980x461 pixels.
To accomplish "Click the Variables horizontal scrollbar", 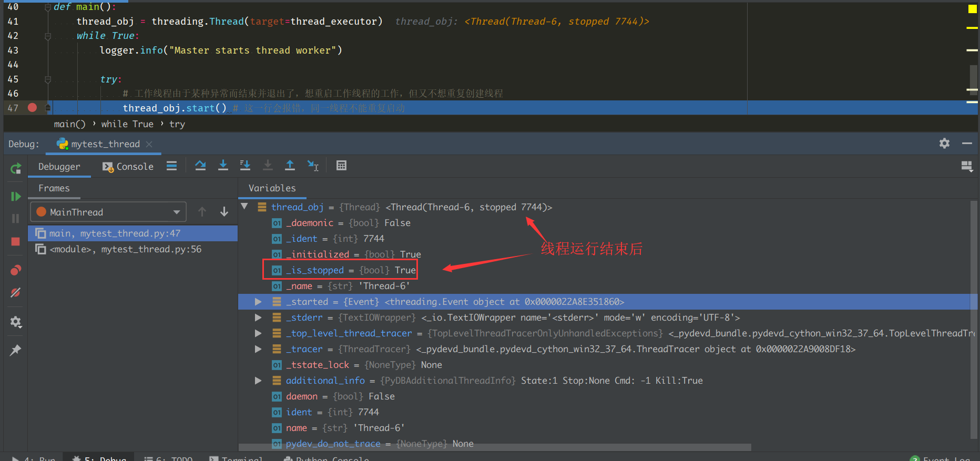I will (495, 447).
